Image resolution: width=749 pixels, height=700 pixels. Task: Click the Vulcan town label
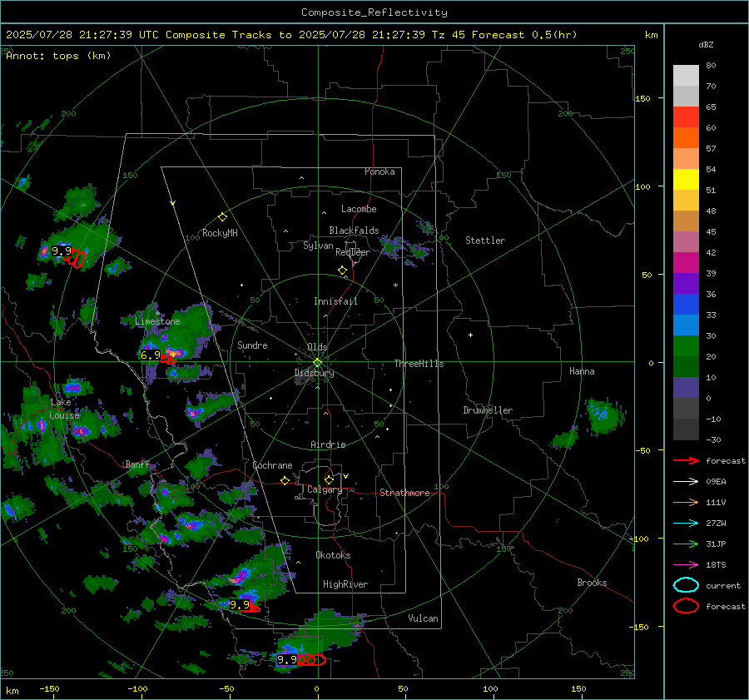423,618
